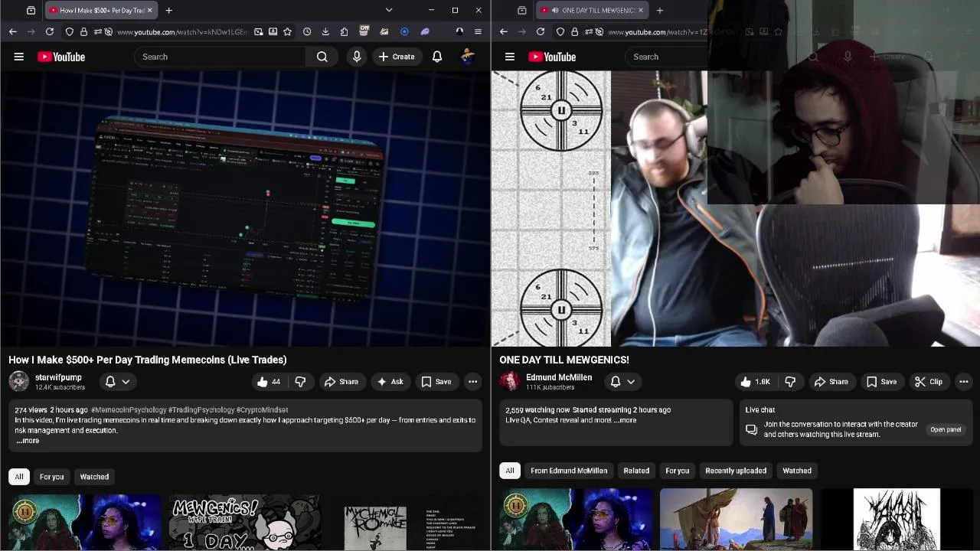
Task: Click left window address bar URL
Action: [182, 31]
